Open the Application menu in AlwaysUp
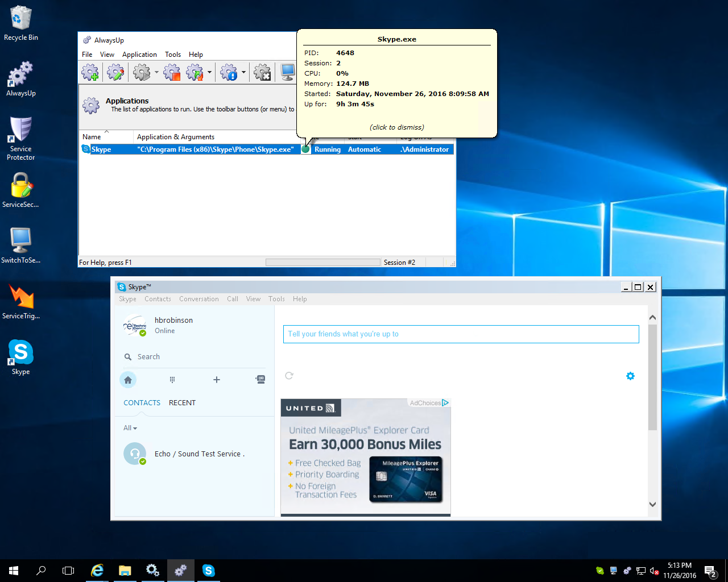Screen dimensions: 728x582 (x=139, y=55)
